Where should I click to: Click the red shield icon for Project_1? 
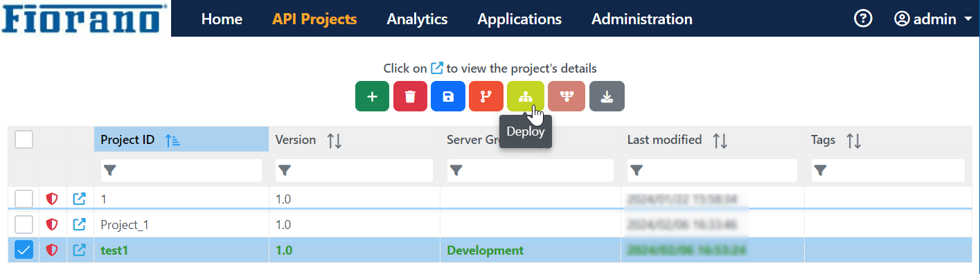[x=52, y=224]
